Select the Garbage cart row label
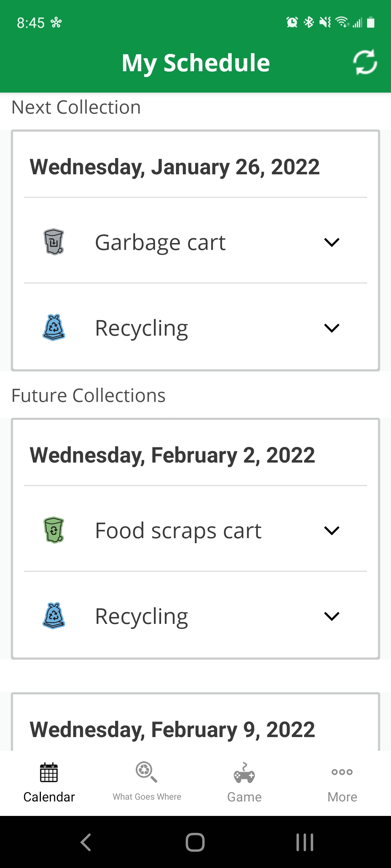This screenshot has width=391, height=868. pos(160,242)
